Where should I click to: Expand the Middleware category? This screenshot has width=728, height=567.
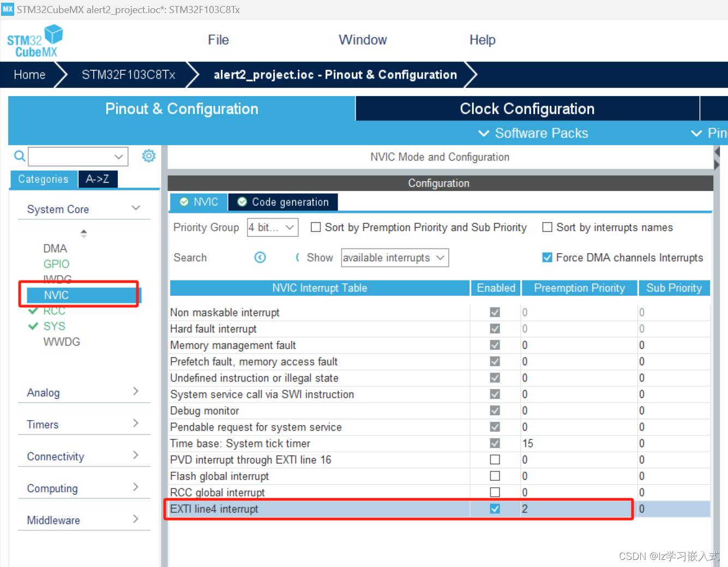pyautogui.click(x=84, y=520)
